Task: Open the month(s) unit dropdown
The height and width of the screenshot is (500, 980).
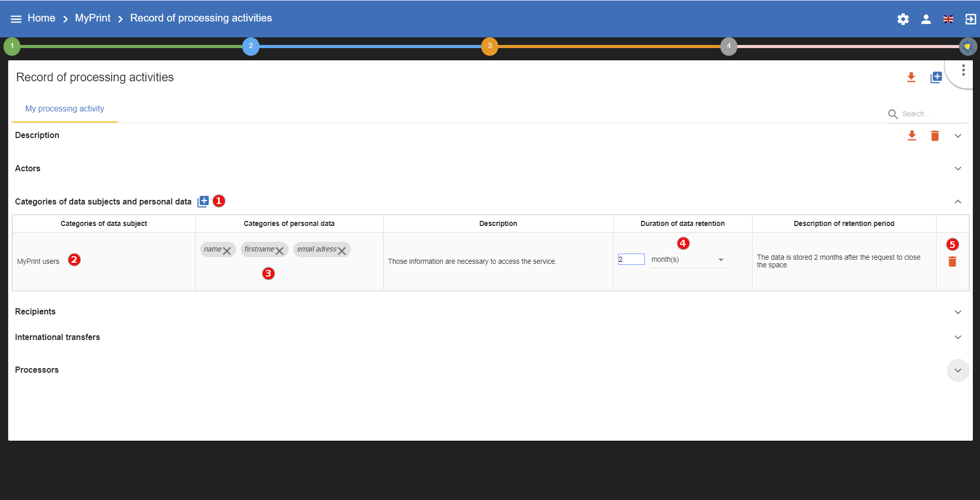Action: click(x=689, y=260)
